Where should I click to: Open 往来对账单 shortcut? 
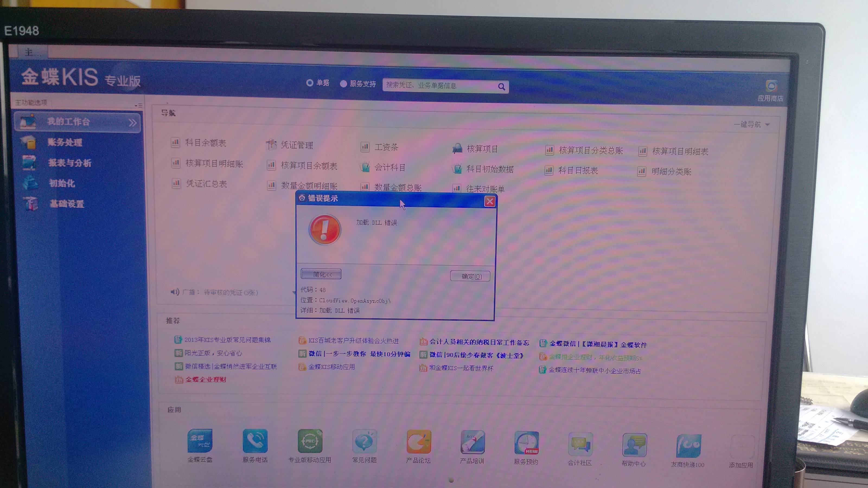click(478, 189)
